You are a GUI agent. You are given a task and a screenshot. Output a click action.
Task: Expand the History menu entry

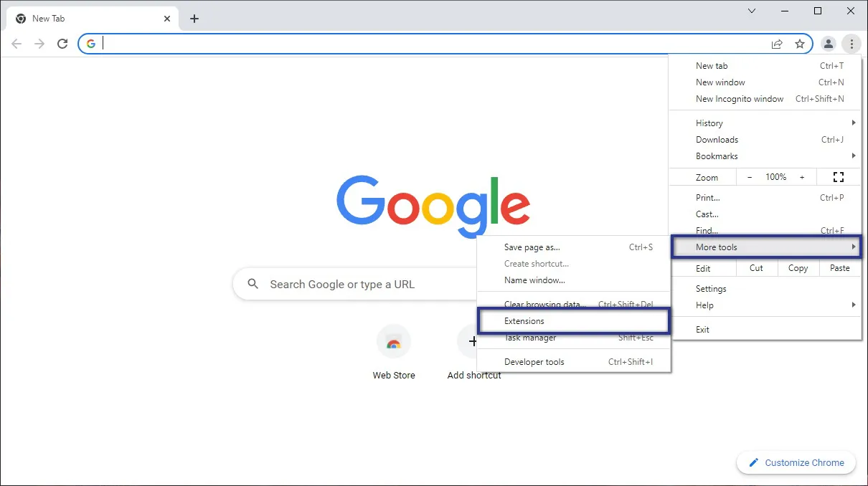pos(709,123)
